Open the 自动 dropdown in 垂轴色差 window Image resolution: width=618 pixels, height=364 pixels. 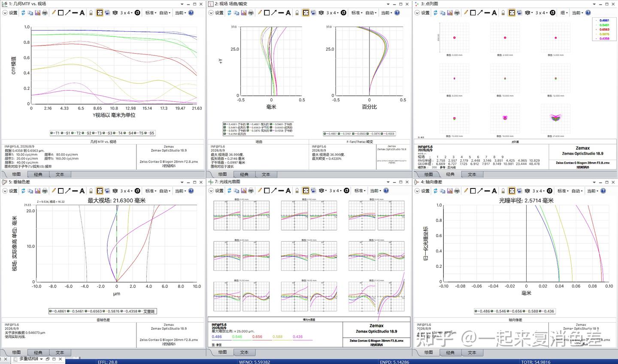(165, 191)
